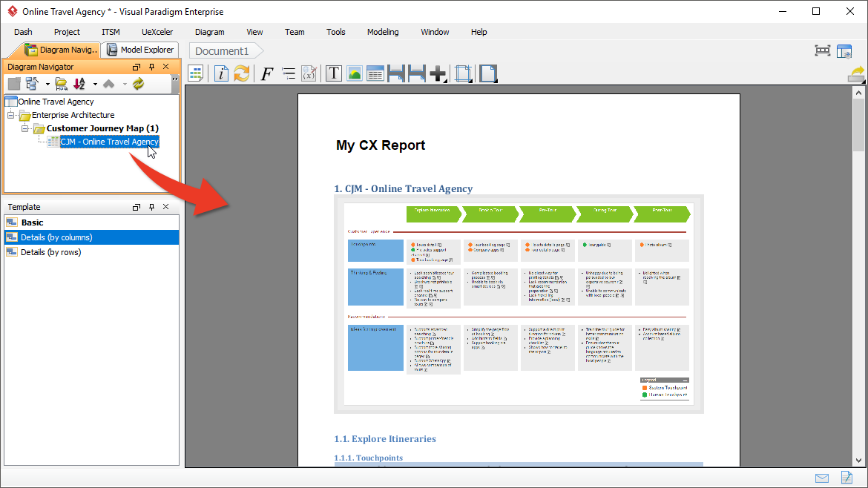Screen dimensions: 868x488
Task: Insert an image with picture icon
Action: coord(355,73)
